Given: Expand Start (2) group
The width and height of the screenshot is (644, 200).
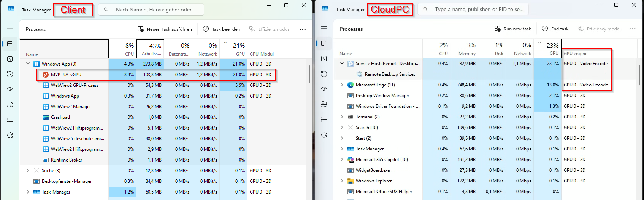Looking at the screenshot, I should click(342, 138).
